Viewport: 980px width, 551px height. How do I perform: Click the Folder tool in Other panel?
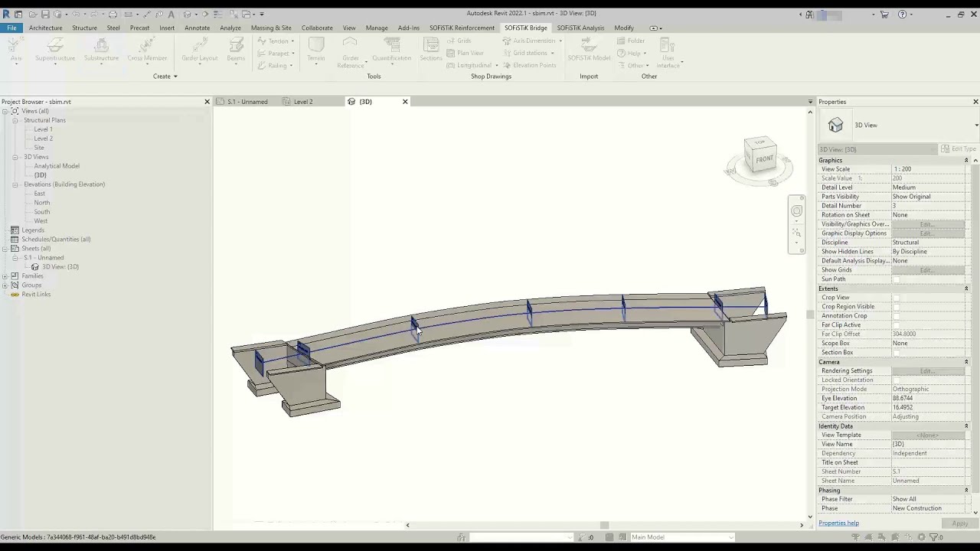pyautogui.click(x=631, y=41)
